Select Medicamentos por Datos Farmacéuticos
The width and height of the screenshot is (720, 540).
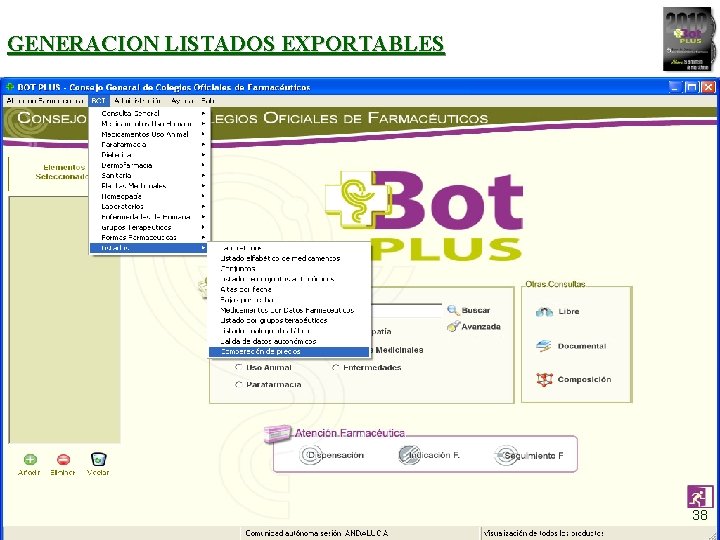(x=289, y=310)
